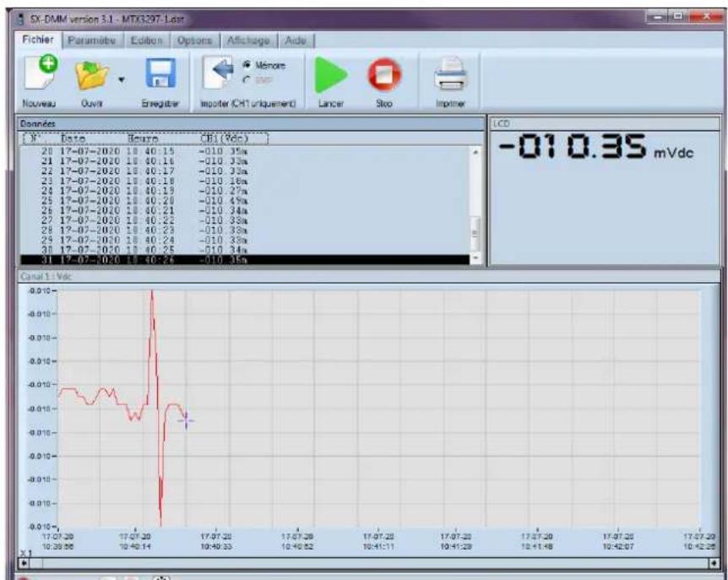Click the Date column header
The height and width of the screenshot is (580, 728).
73,138
